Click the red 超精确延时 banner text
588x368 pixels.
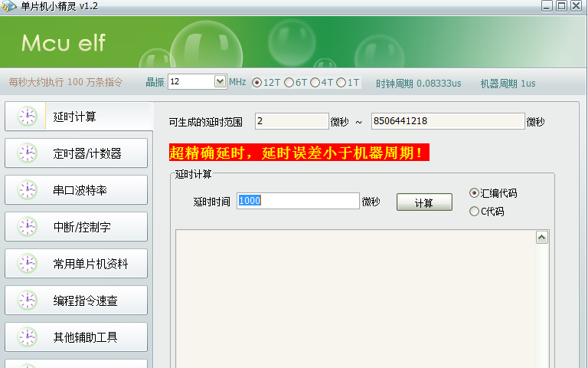[x=299, y=153]
